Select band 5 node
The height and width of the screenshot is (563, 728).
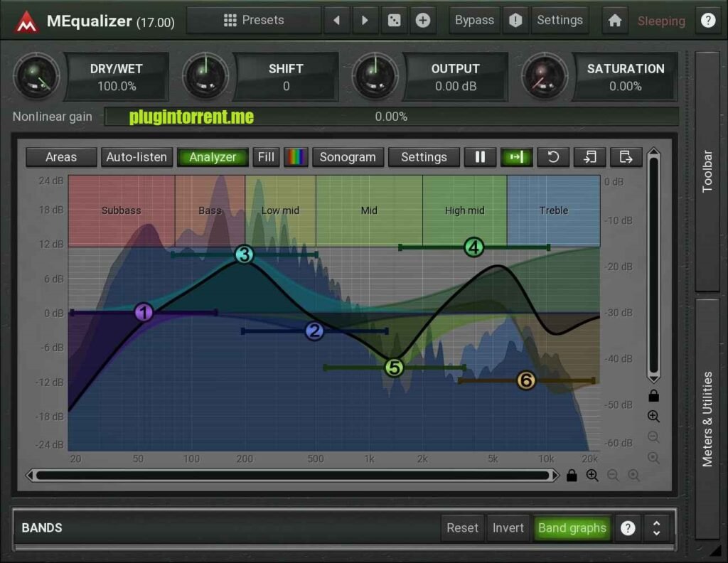[x=394, y=368]
